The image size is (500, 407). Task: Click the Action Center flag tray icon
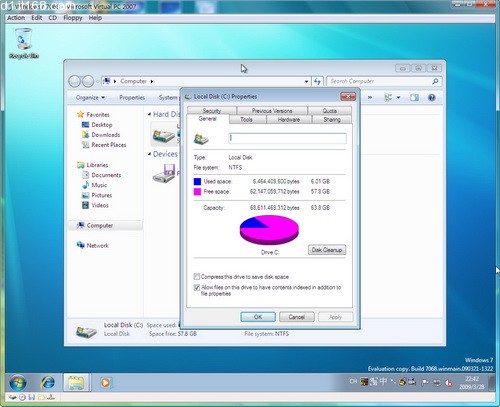coord(426,382)
